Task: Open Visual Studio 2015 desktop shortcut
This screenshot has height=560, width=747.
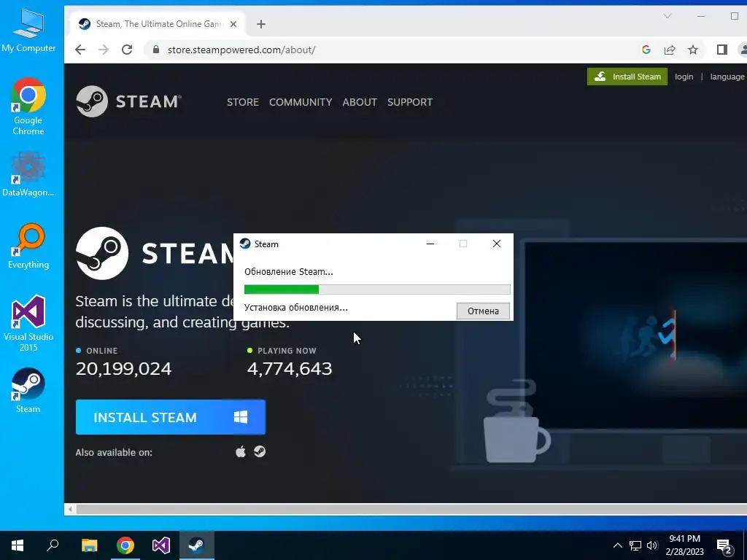Action: point(28,323)
